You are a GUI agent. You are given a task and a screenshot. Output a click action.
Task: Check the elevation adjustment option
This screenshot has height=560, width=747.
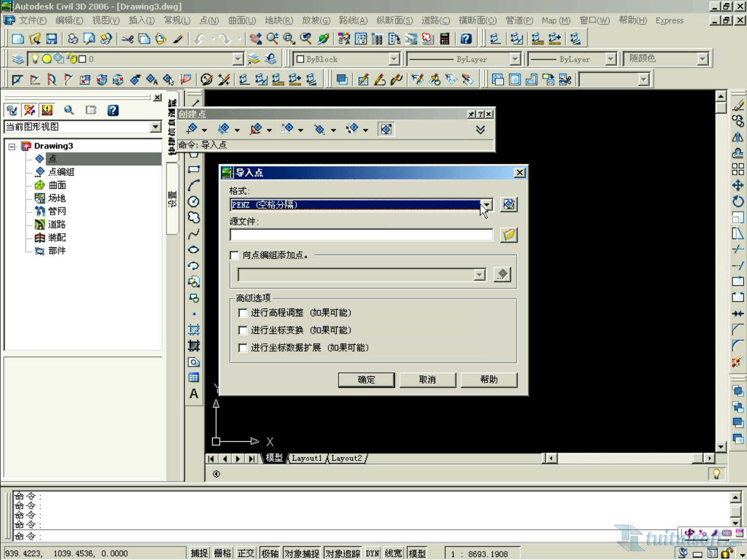click(x=243, y=313)
